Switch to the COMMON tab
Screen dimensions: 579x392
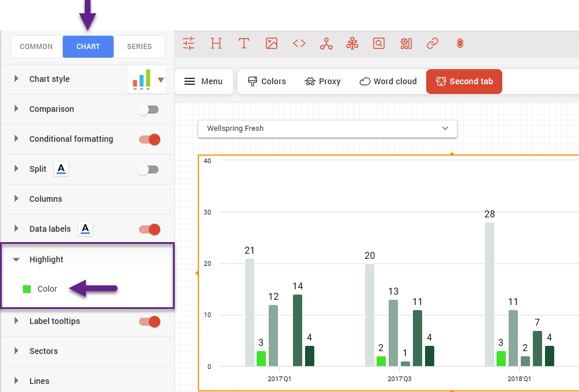(36, 47)
